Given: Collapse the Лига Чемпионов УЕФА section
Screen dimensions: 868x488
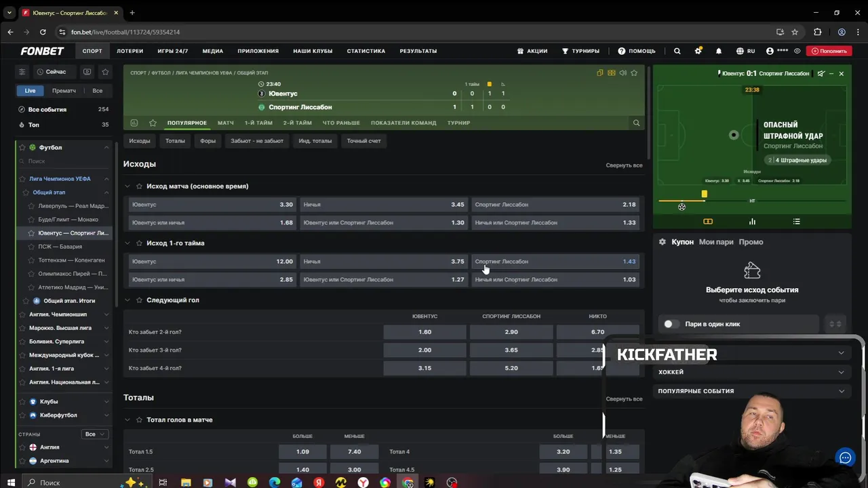Looking at the screenshot, I should 106,179.
